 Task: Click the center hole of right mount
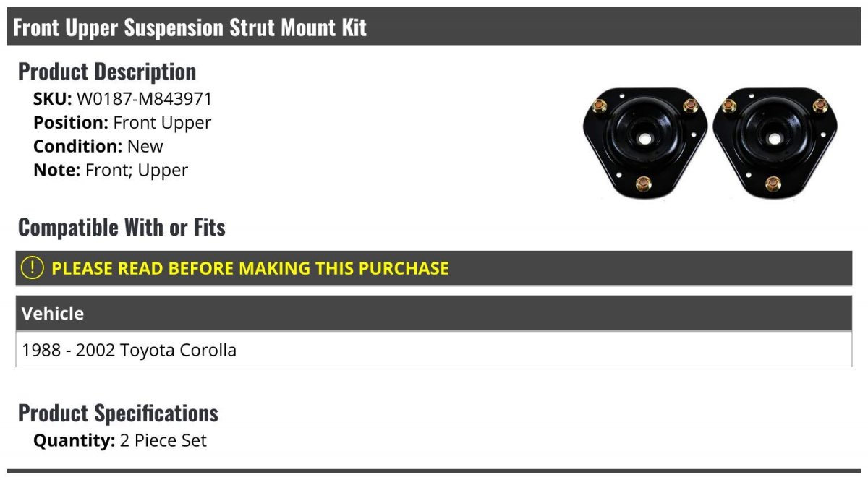(x=775, y=138)
